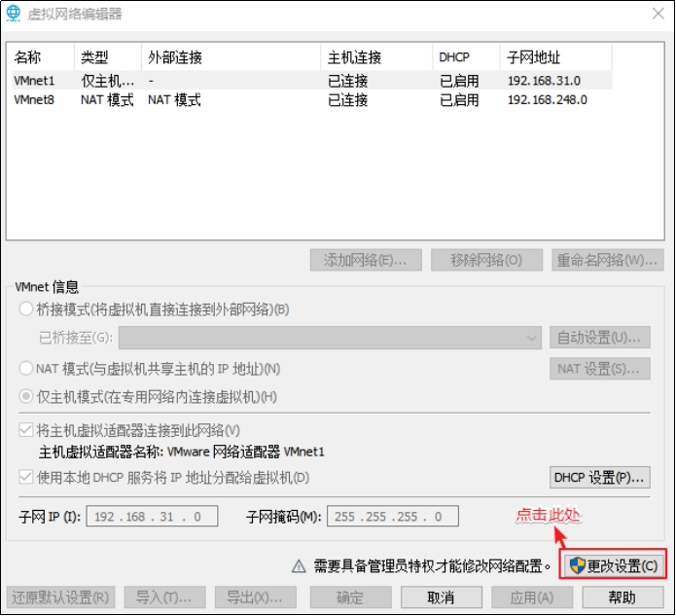
Task: Click the 应用(A) button
Action: click(x=532, y=598)
